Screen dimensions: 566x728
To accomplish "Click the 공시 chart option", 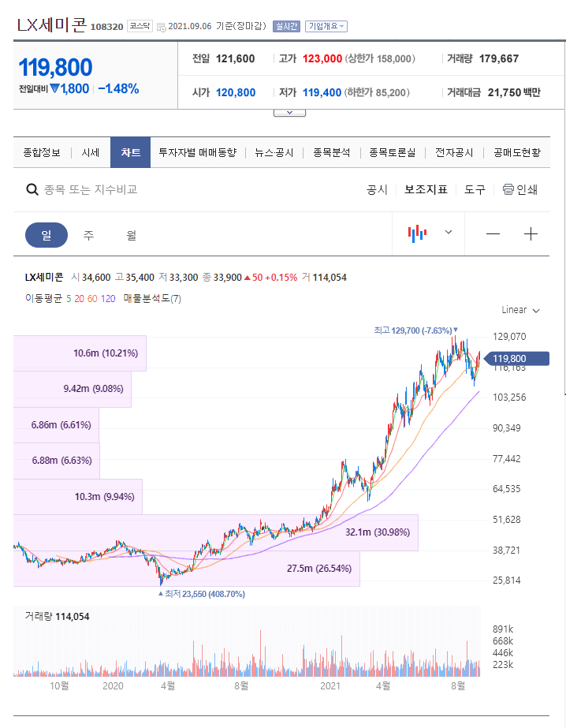I will tap(377, 189).
